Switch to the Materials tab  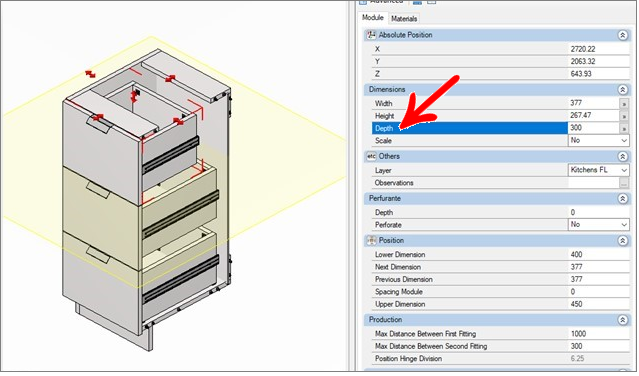click(404, 19)
